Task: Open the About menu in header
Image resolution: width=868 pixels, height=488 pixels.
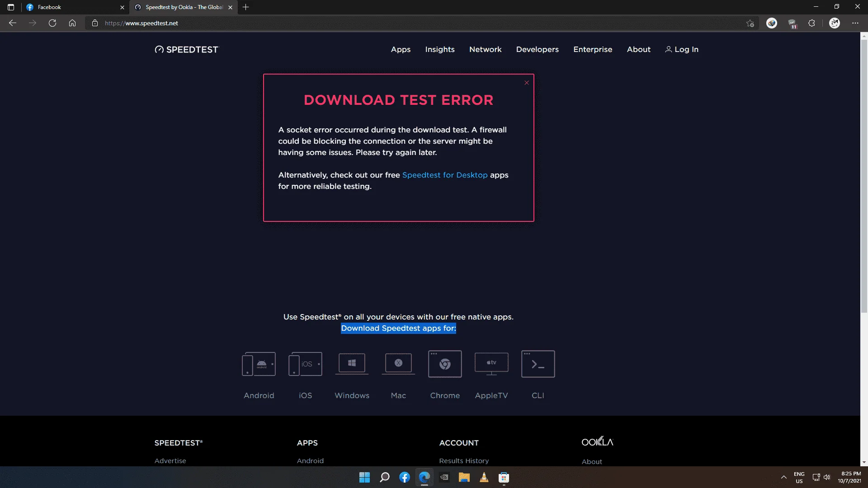Action: (x=639, y=50)
